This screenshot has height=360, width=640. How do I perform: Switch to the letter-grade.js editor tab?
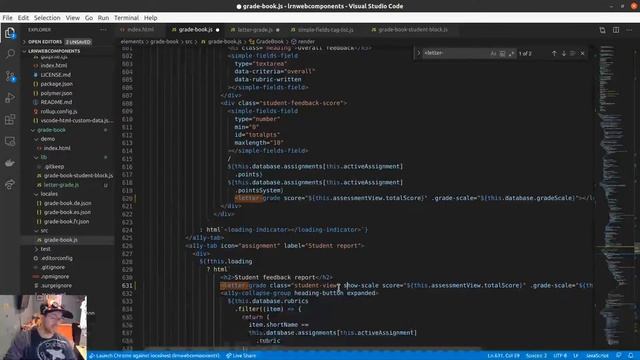click(255, 30)
